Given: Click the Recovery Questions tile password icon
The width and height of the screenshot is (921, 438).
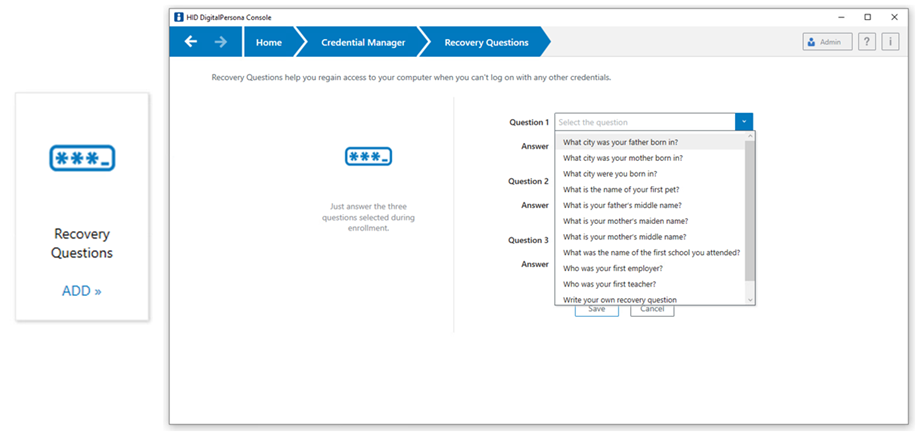Looking at the screenshot, I should click(x=82, y=158).
